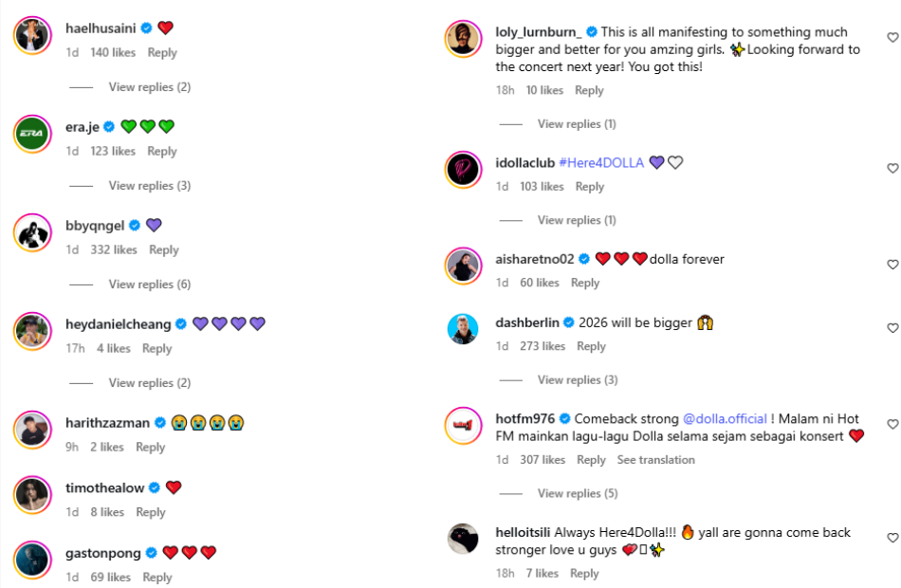Reply to gastonpong's comment
The image size is (901, 588).
click(157, 578)
